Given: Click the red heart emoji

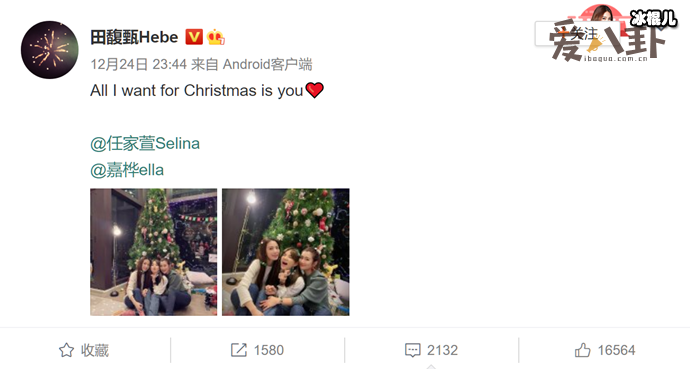Looking at the screenshot, I should (x=315, y=90).
